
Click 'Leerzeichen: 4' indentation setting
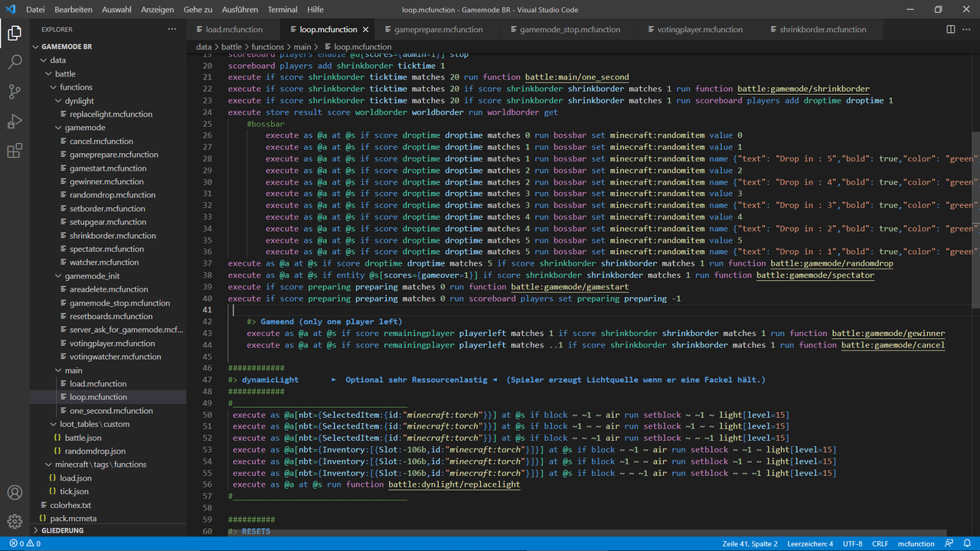(810, 543)
